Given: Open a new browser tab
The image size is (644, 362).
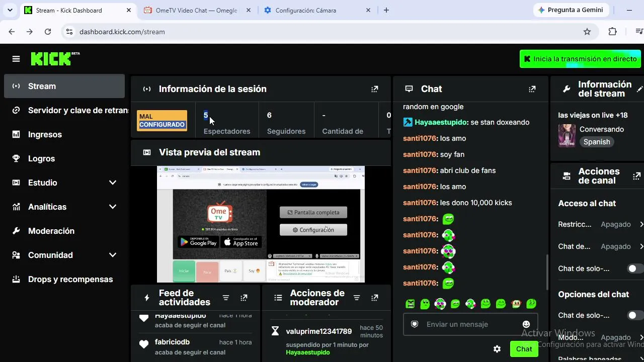Looking at the screenshot, I should 386,10.
